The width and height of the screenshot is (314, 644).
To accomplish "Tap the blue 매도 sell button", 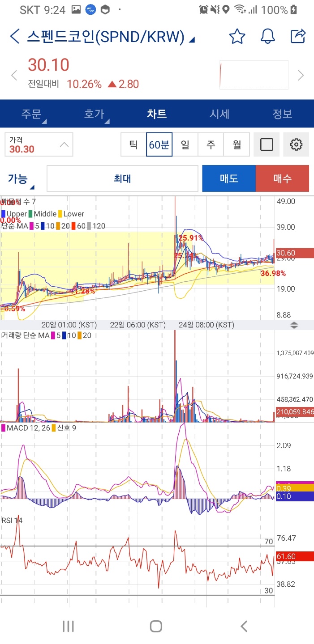I will tap(229, 178).
